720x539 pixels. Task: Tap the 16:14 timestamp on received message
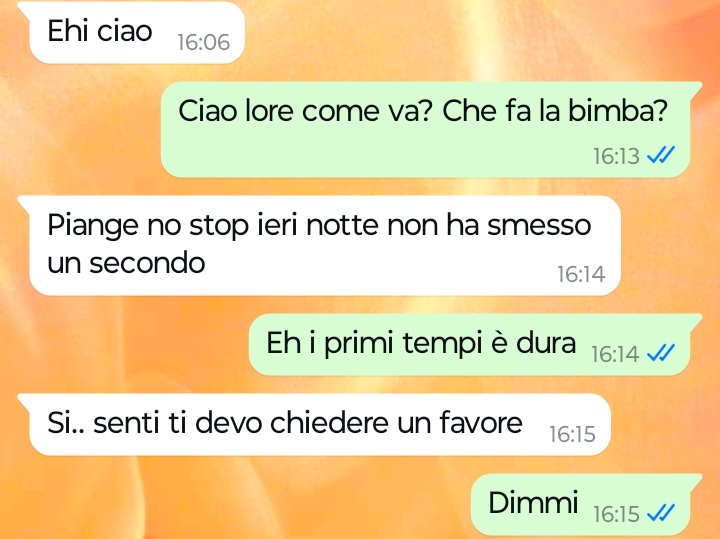(x=581, y=275)
